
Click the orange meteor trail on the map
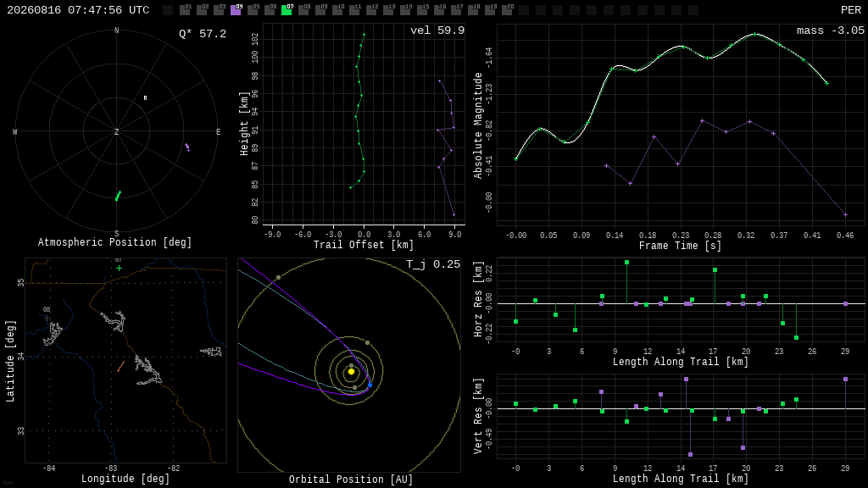120,366
